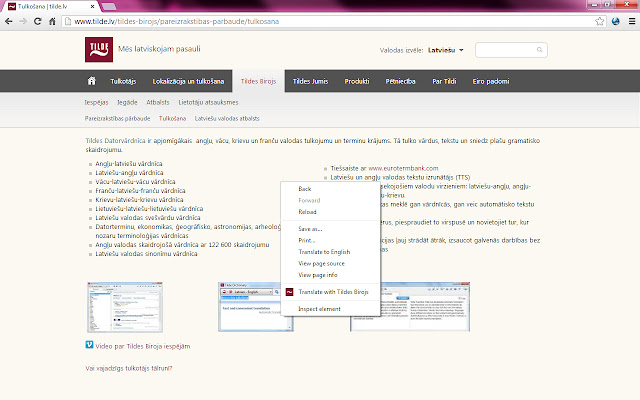Image resolution: width=640 pixels, height=400 pixels.
Task: Open the Latviešu language dropdown
Action: 446,50
